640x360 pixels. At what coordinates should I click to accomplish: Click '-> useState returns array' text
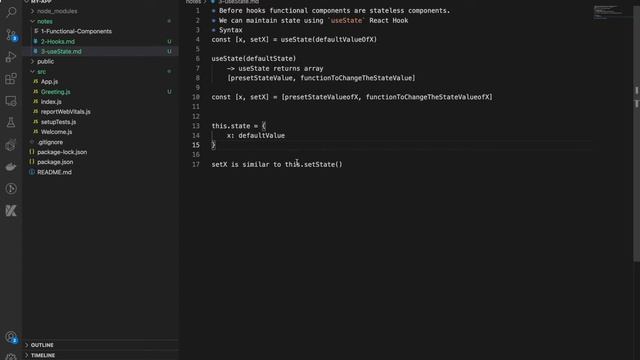click(x=275, y=69)
